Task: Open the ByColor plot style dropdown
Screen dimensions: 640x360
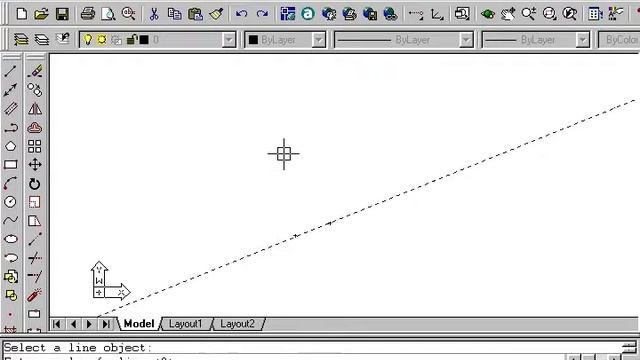Action: (619, 40)
